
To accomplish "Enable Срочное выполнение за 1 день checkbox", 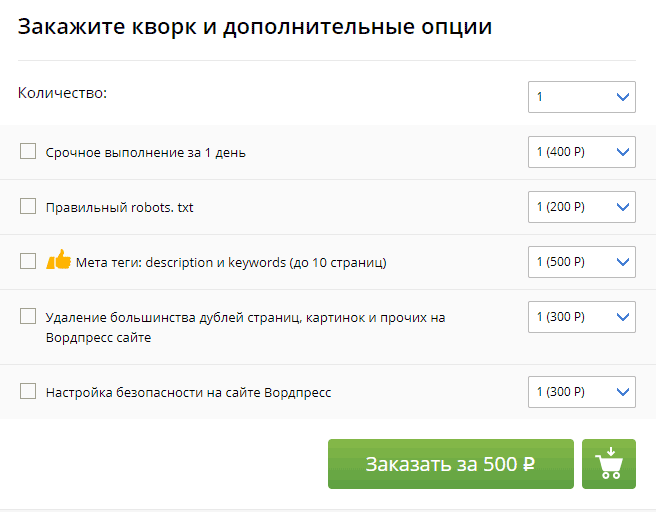I will click(28, 151).
